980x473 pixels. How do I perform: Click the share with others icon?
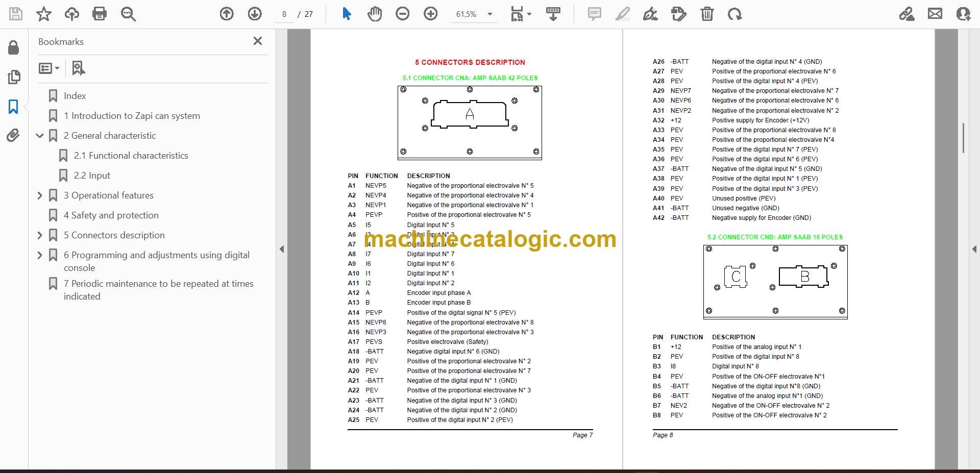tap(963, 14)
